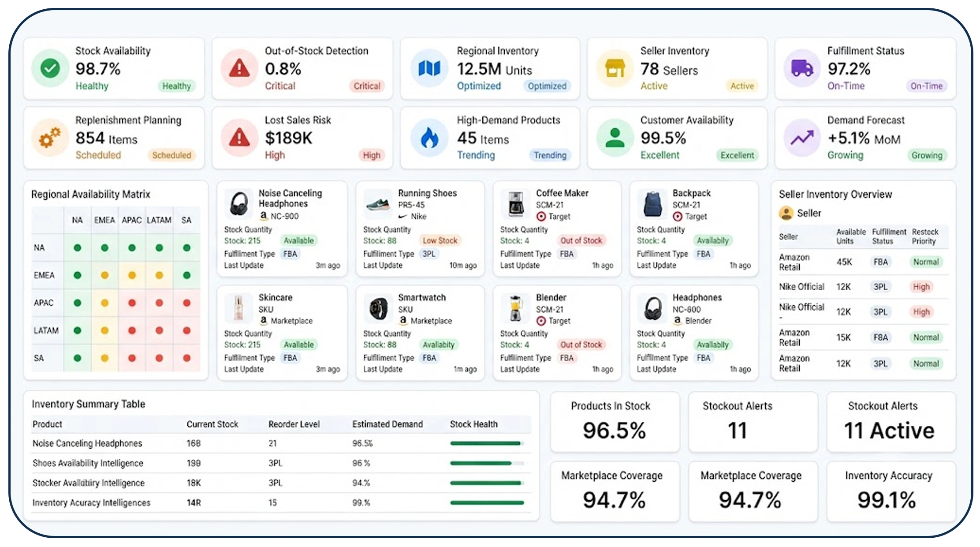Select the Stocker Availability Intelligence table row
980x547 pixels.
(x=281, y=483)
